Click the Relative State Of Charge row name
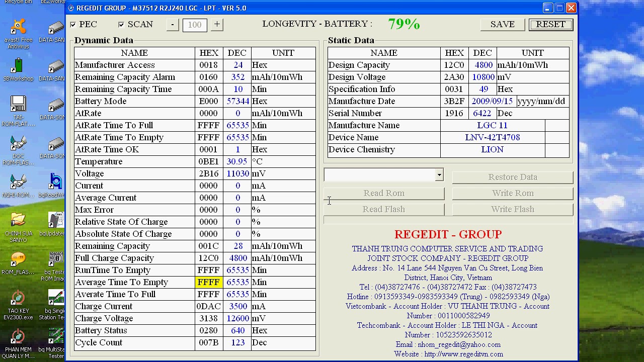The image size is (644, 362). pyautogui.click(x=121, y=222)
